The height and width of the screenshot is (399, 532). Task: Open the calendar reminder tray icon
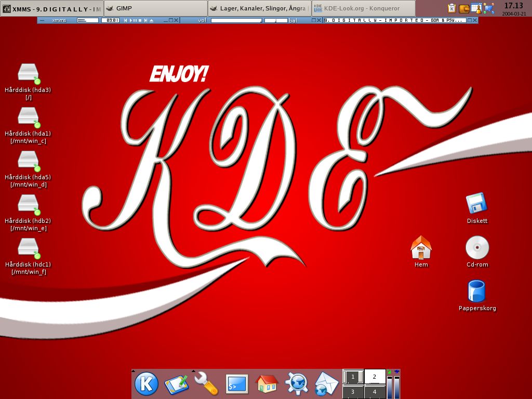point(476,8)
